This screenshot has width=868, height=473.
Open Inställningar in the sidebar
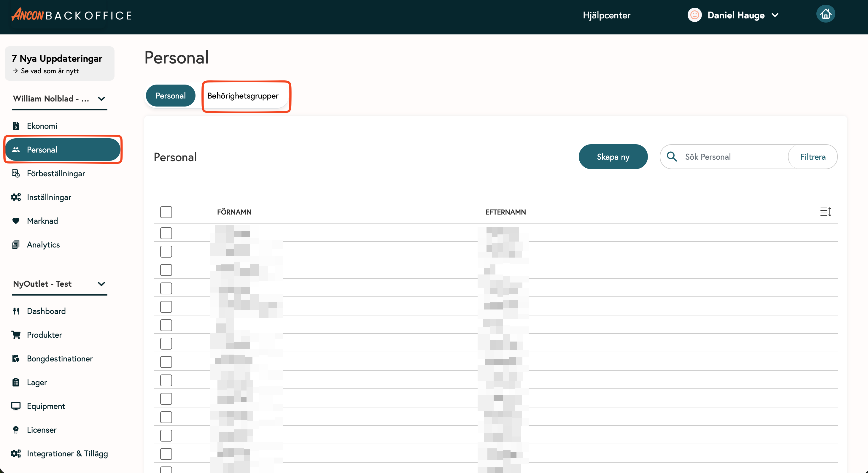pos(49,197)
